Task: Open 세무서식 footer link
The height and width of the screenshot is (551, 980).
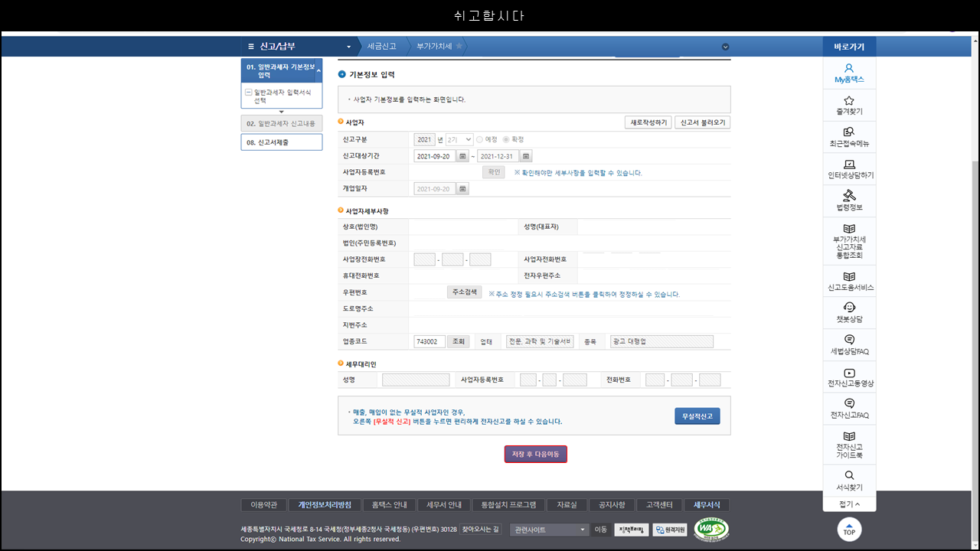Action: point(707,505)
